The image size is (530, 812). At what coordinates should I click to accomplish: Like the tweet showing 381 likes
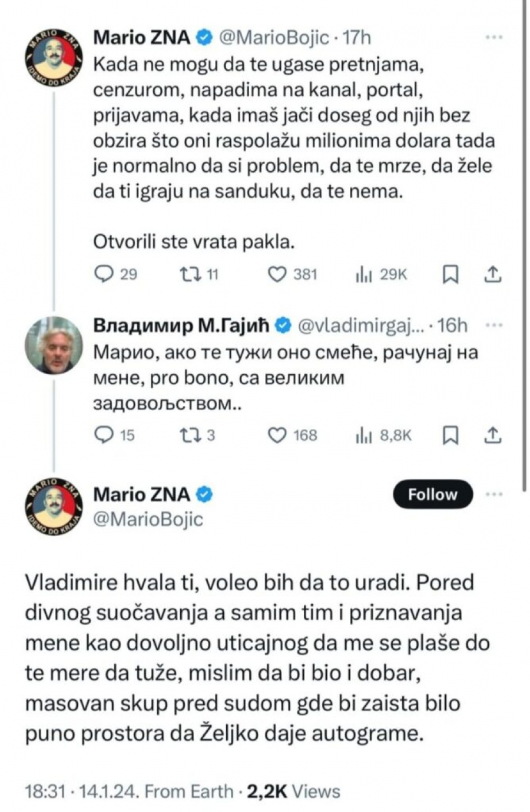pyautogui.click(x=276, y=272)
